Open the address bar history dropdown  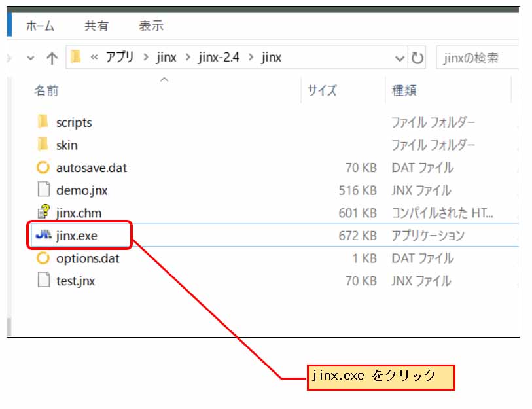coord(400,58)
